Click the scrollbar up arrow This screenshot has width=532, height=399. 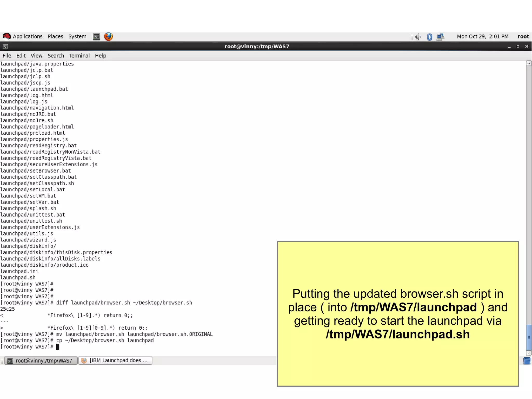(529, 63)
